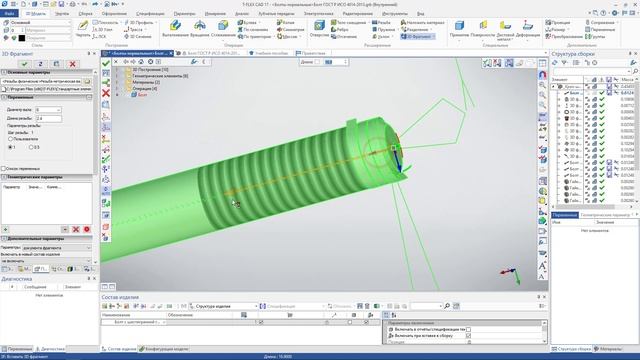Select the thread pitch '1' radio button
640x360 pixels.
pyautogui.click(x=11, y=147)
